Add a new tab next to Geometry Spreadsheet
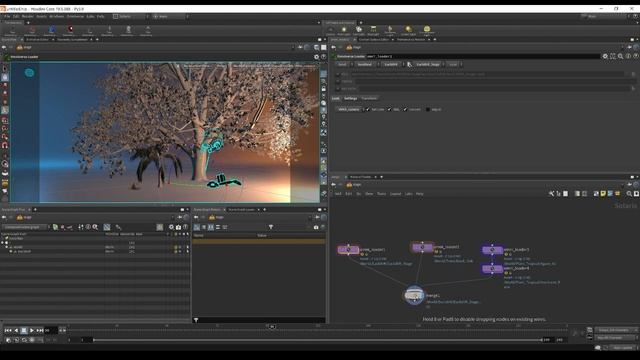This screenshot has height=360, width=640. pyautogui.click(x=97, y=40)
